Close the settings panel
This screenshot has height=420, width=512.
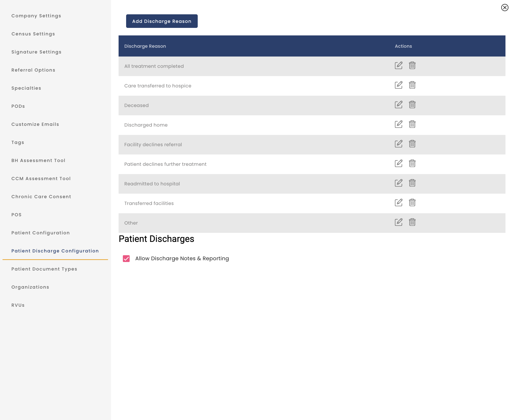pos(505,8)
